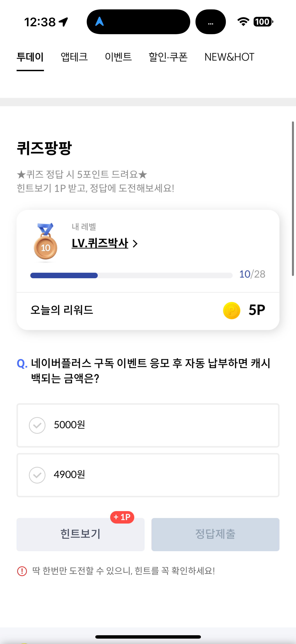The width and height of the screenshot is (296, 644).
Task: Switch to the 이벤트 tab
Action: [x=118, y=57]
